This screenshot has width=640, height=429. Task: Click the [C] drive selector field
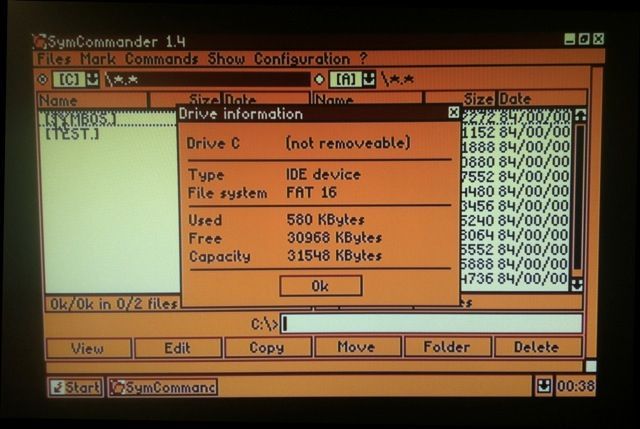tap(69, 79)
